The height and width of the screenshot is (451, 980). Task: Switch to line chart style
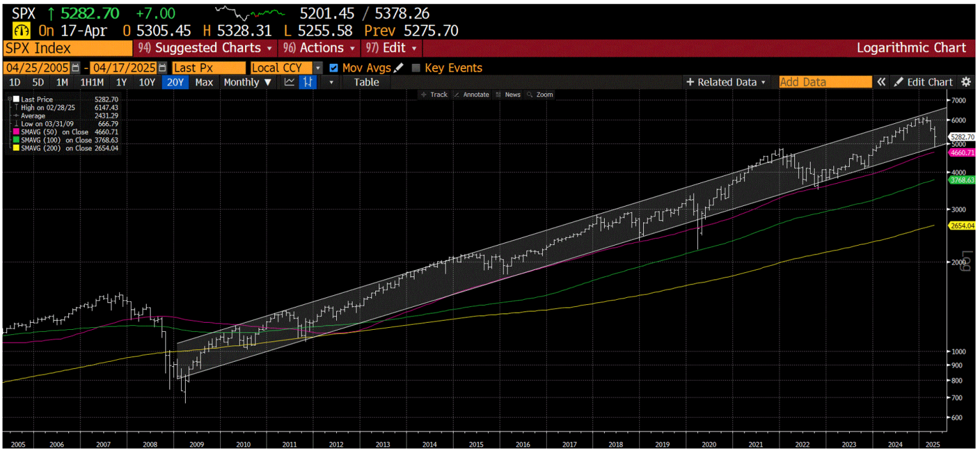(290, 82)
